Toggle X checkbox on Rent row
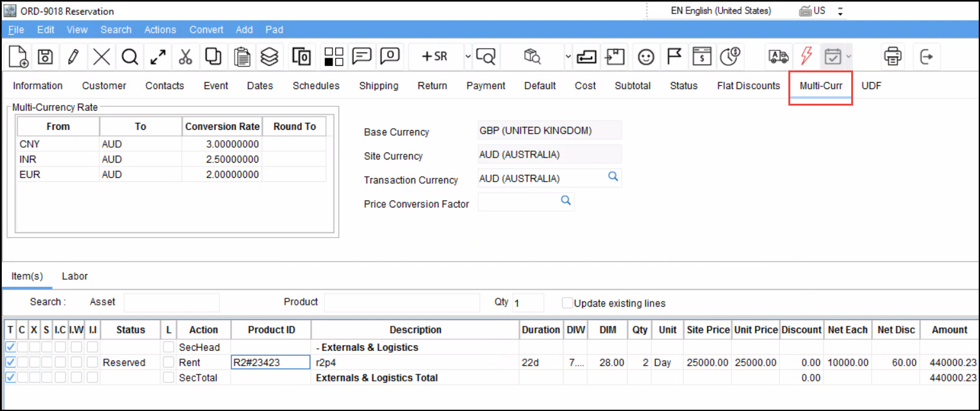This screenshot has height=411, width=980. (x=34, y=362)
